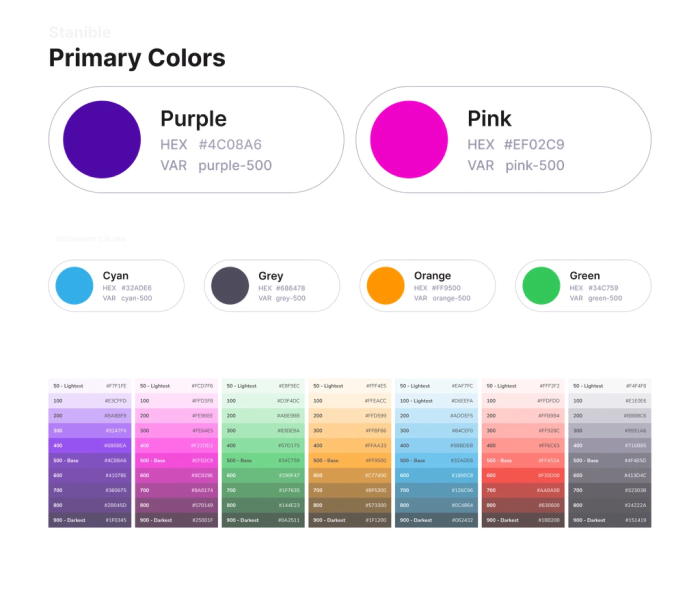Click the large Purple color circle
700x611 pixels.
(102, 139)
